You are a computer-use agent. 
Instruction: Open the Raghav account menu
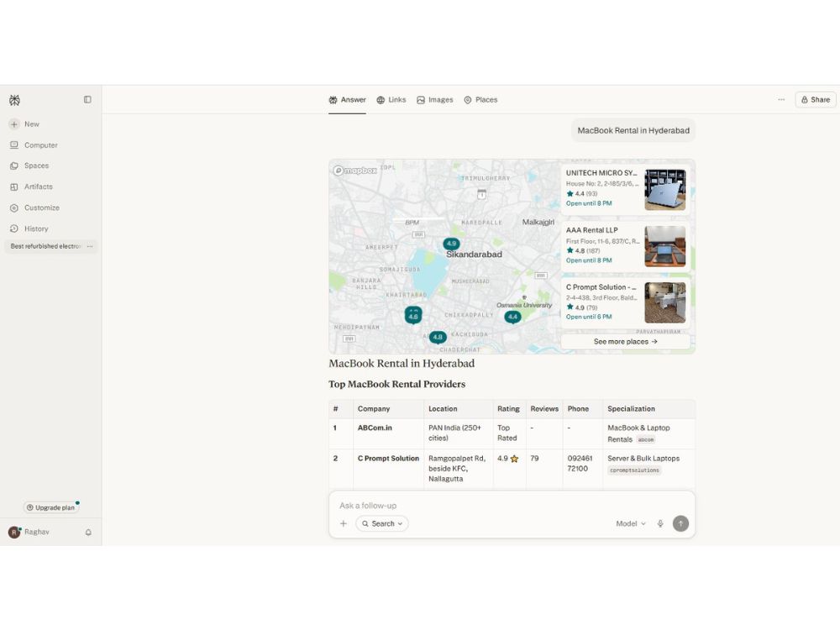pos(29,532)
